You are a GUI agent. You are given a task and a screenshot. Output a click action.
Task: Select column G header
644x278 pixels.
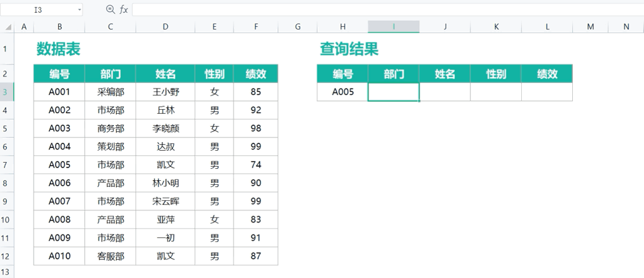298,27
